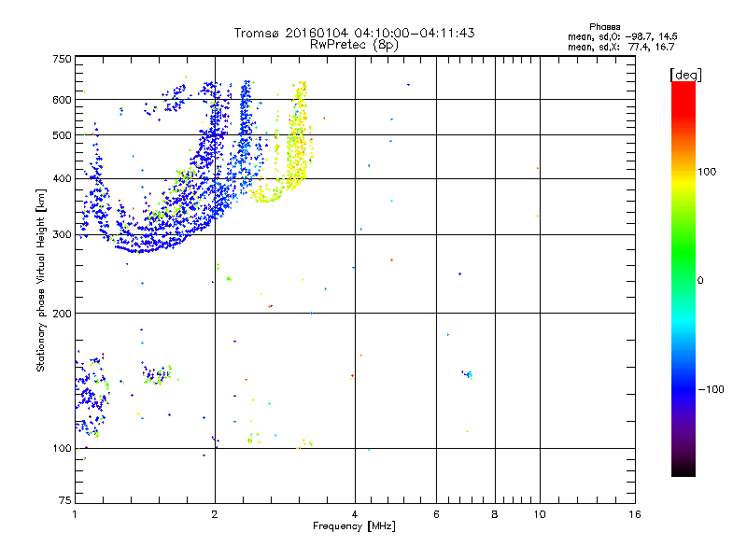Screen dimensions: 747x560
Task: Click the "Phases" statistics heading
Action: 604,27
